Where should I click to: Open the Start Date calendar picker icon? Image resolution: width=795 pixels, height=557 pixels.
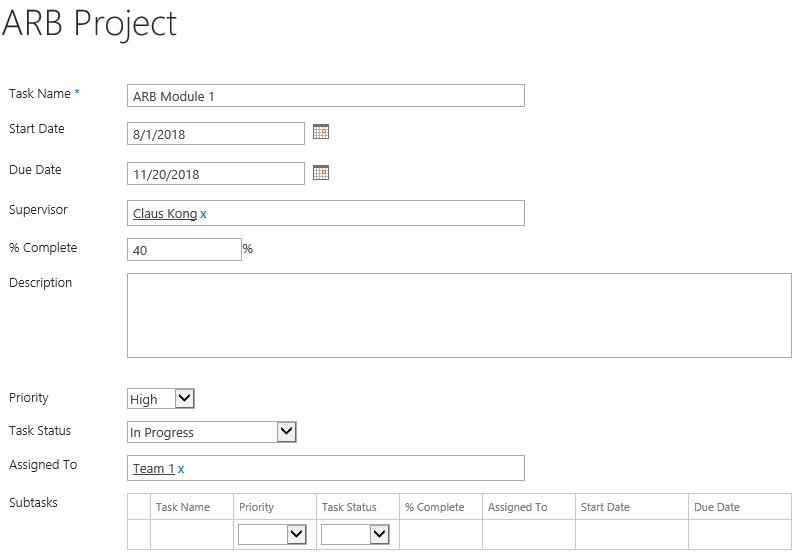[x=321, y=132]
